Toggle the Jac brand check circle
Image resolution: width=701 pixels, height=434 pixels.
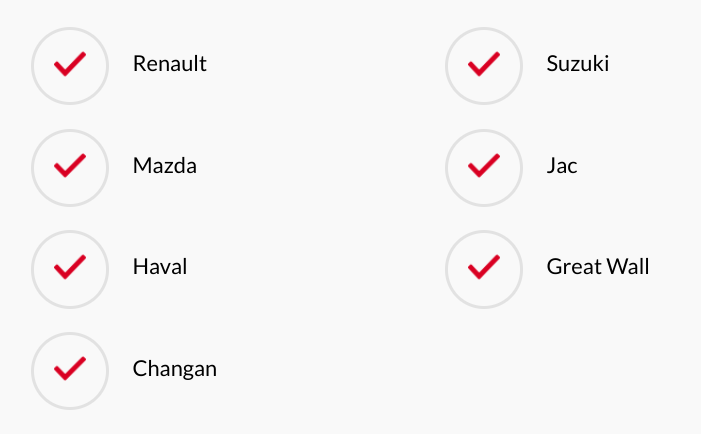tap(484, 168)
